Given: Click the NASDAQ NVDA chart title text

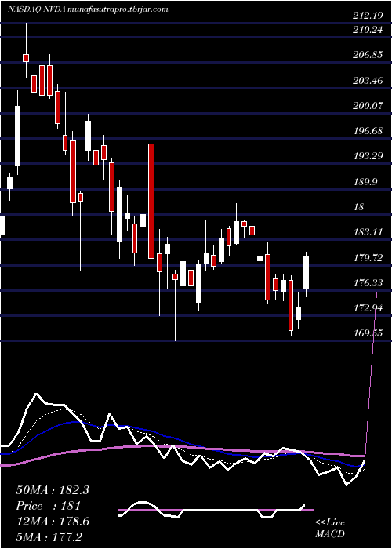Looking at the screenshot, I should coord(88,9).
